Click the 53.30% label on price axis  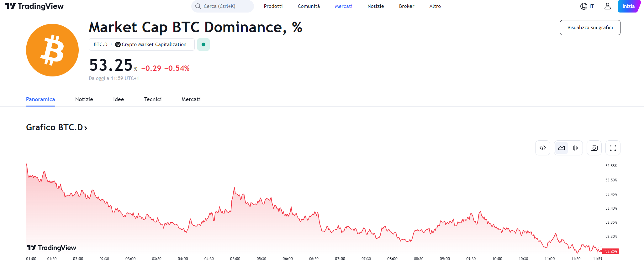[611, 237]
